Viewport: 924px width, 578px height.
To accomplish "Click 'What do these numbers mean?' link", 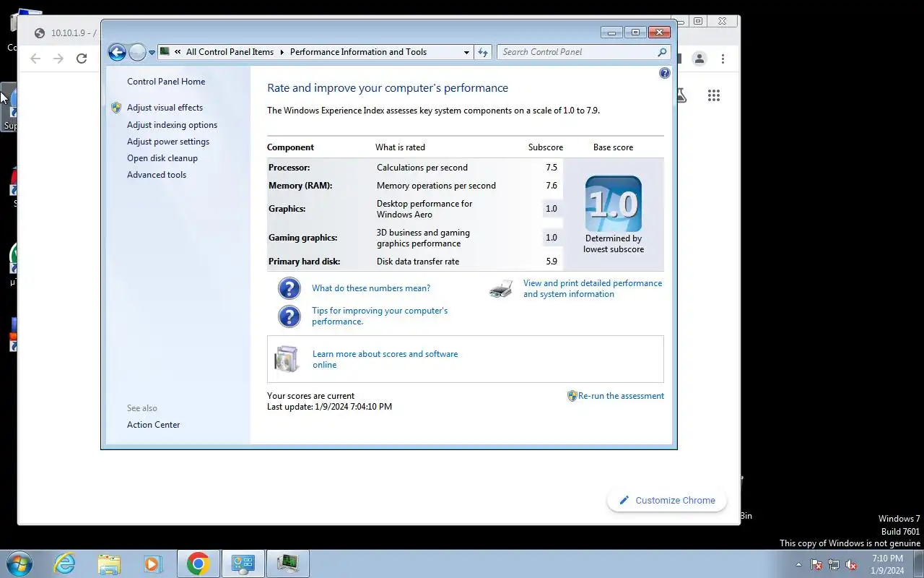I will (371, 288).
